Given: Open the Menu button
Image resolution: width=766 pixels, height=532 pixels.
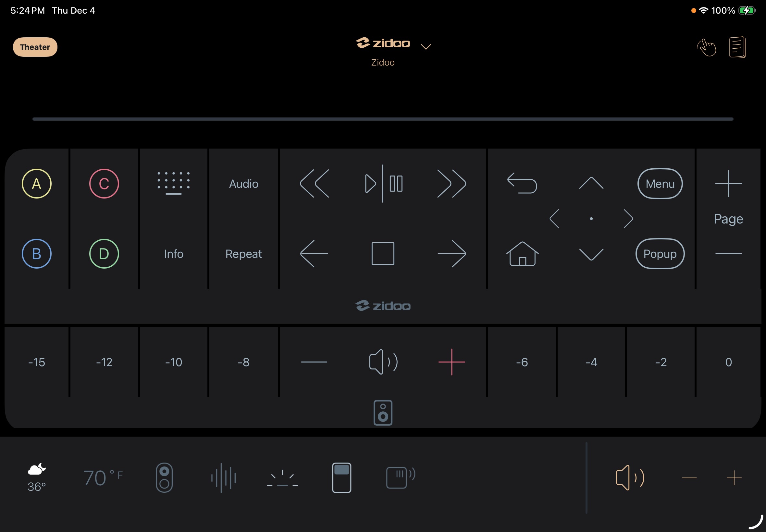Looking at the screenshot, I should coord(660,184).
